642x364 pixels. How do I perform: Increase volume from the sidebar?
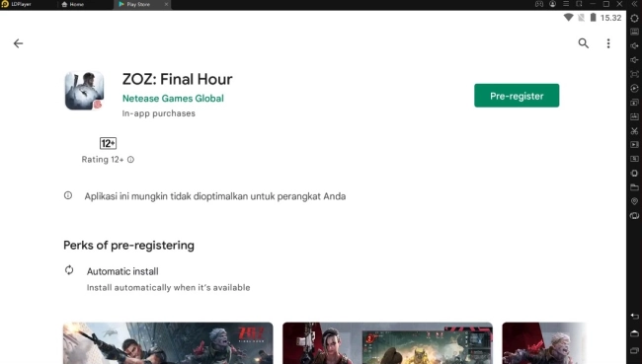point(634,45)
